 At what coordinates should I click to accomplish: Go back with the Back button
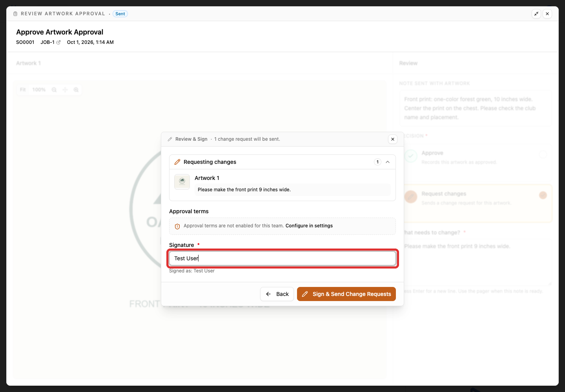[277, 294]
